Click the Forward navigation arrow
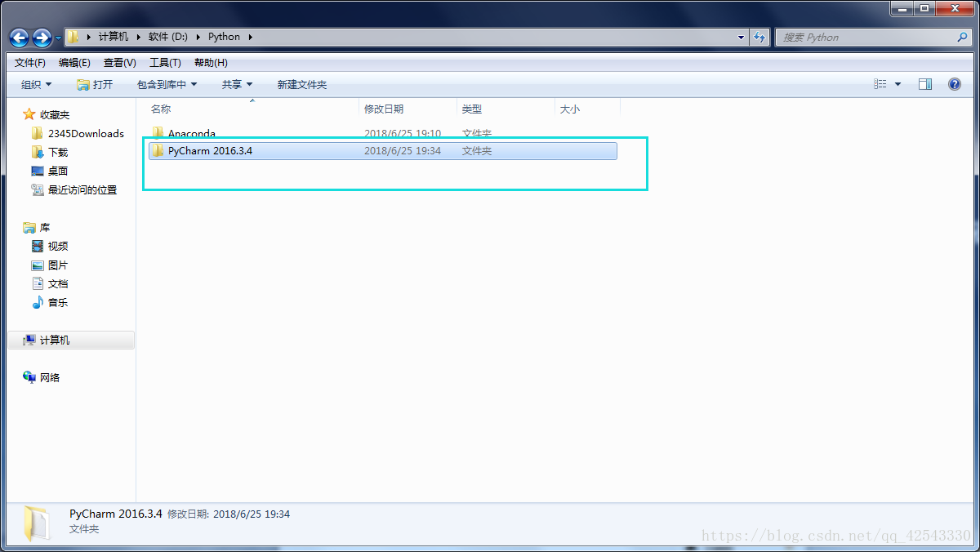This screenshot has height=552, width=980. pyautogui.click(x=42, y=38)
